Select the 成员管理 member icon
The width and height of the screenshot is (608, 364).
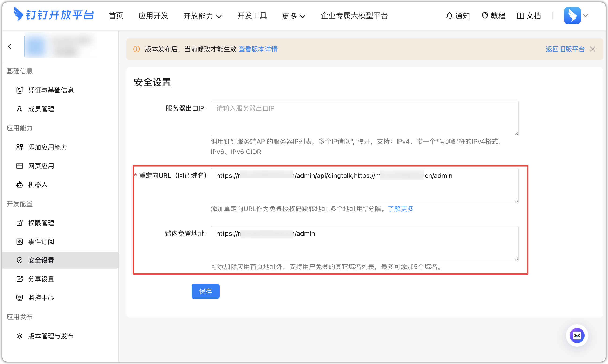tap(19, 109)
